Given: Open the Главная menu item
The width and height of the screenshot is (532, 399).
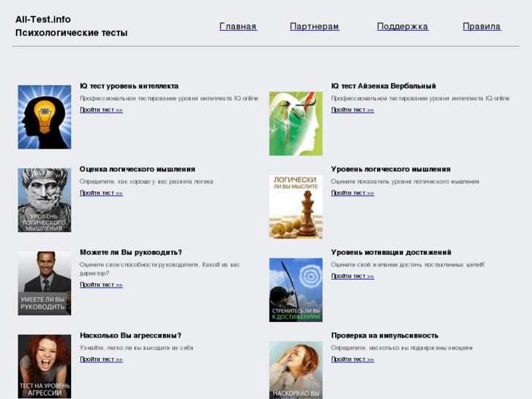Looking at the screenshot, I should [238, 26].
